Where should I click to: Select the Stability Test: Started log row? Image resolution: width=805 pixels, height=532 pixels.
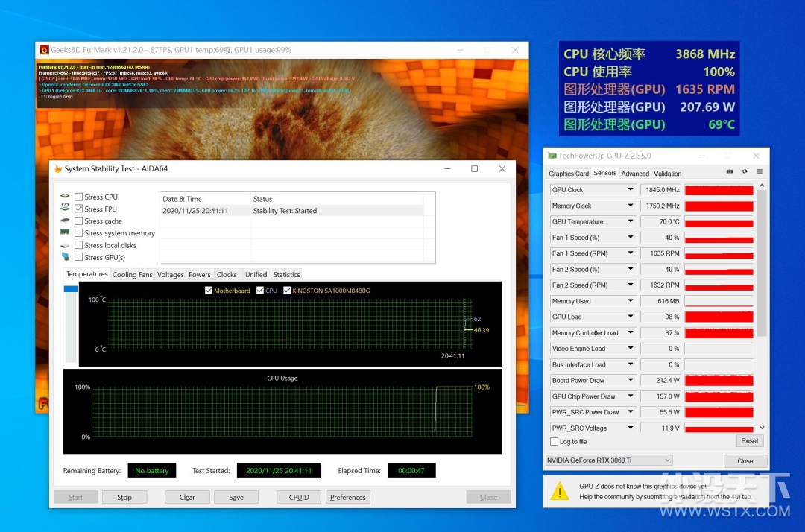(x=292, y=211)
